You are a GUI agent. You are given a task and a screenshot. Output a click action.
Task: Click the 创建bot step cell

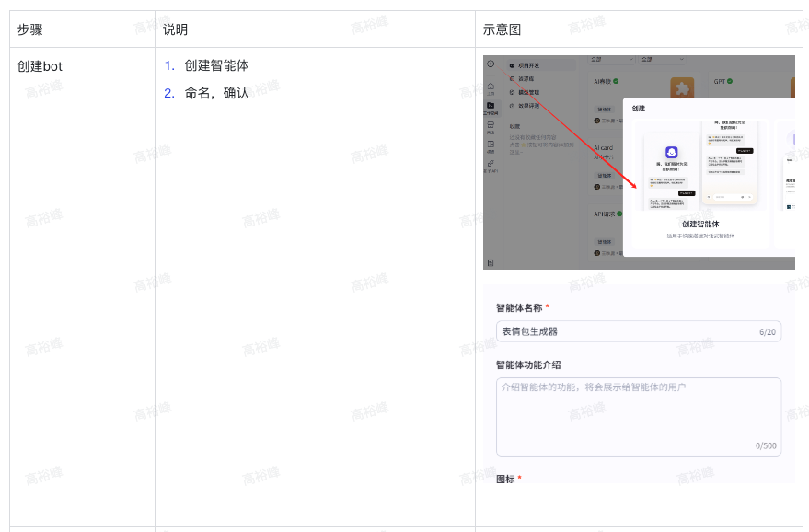(82, 287)
